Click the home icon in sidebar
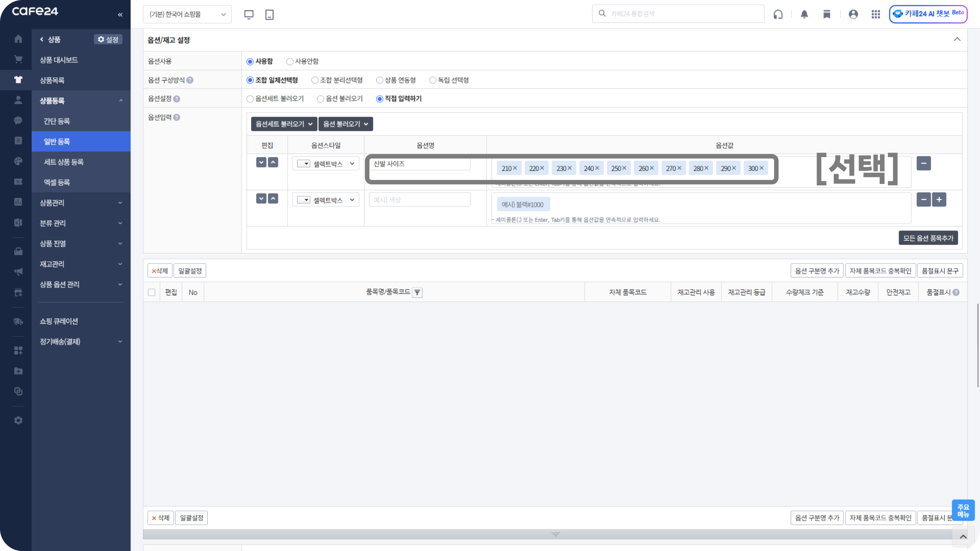The image size is (980, 551). (x=18, y=39)
